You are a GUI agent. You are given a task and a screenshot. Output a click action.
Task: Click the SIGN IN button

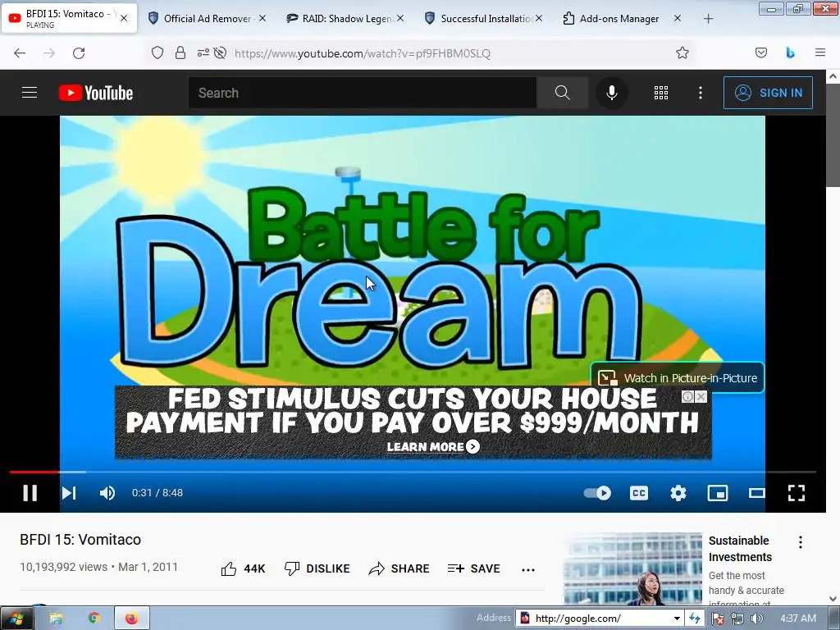(768, 93)
